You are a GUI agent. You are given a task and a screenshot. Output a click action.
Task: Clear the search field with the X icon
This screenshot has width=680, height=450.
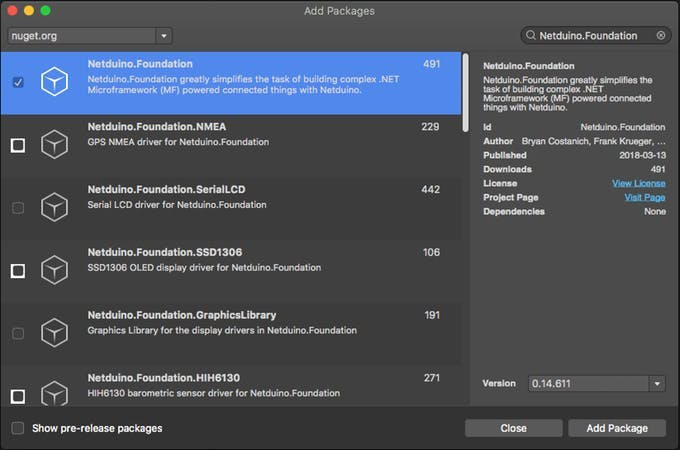(660, 35)
